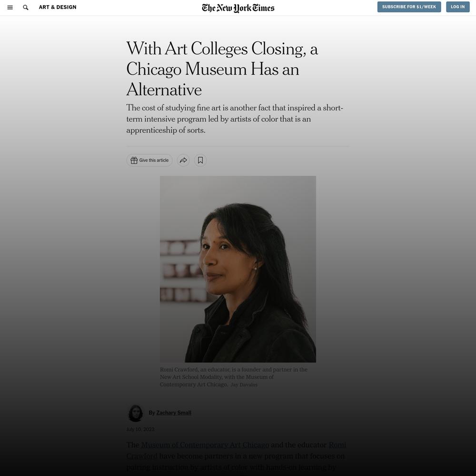Click the article summary subheading
Viewport: 476px width, 476px height.
coord(235,119)
